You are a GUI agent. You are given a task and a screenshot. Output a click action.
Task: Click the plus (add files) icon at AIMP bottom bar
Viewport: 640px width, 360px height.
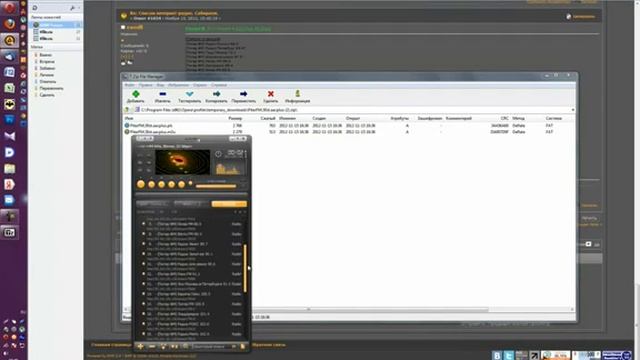pos(140,347)
